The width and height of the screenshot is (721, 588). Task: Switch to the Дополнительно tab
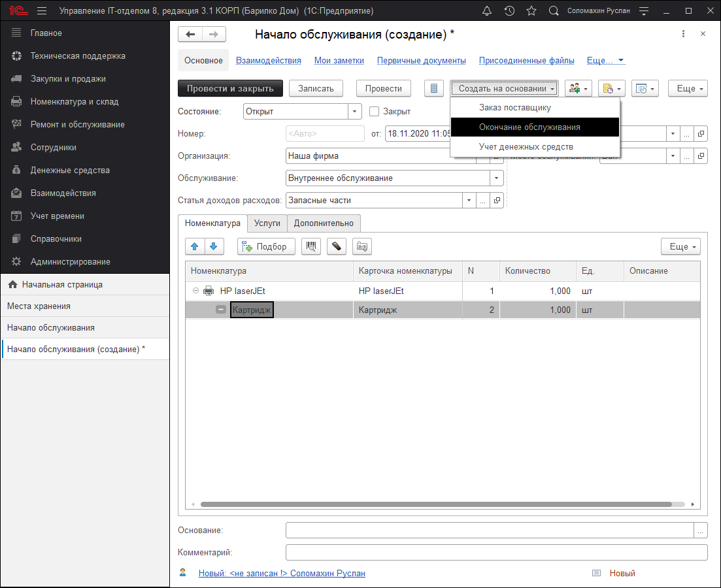click(x=324, y=223)
